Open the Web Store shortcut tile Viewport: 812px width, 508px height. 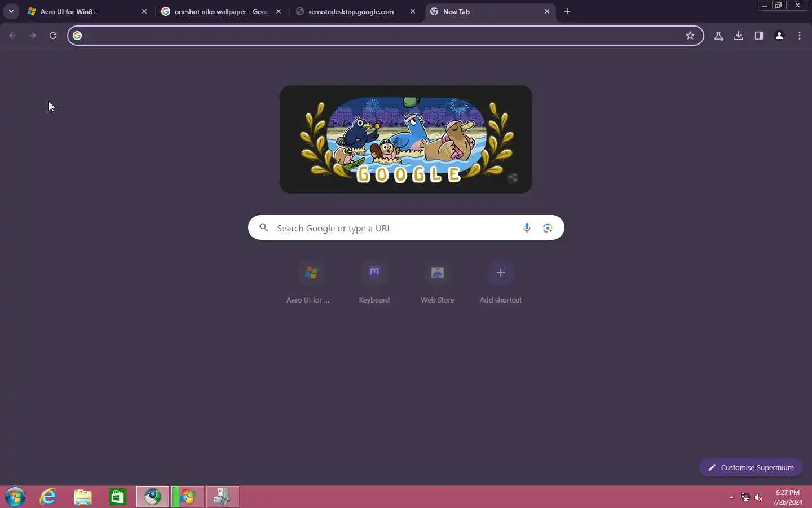(438, 283)
